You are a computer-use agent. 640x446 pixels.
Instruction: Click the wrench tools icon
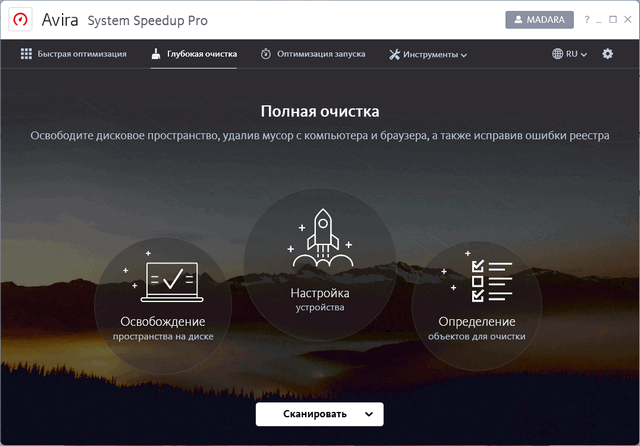pyautogui.click(x=394, y=54)
